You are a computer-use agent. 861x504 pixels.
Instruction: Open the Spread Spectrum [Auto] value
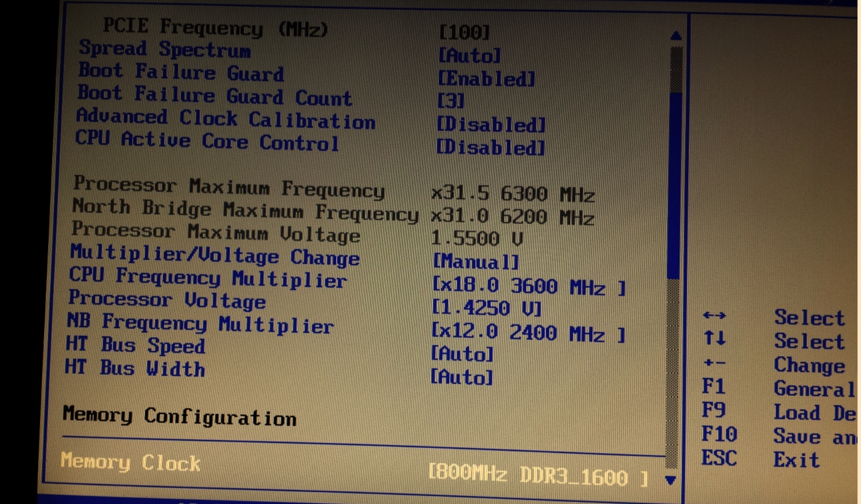coord(469,56)
